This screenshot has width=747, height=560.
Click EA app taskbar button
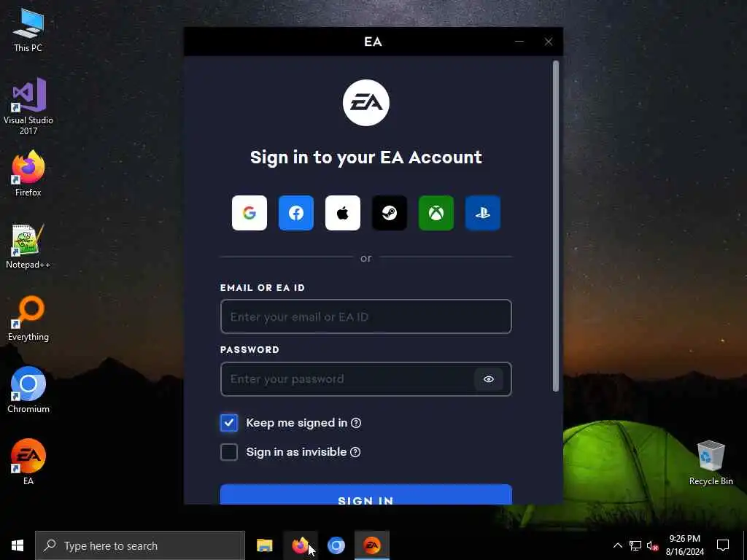coord(372,545)
